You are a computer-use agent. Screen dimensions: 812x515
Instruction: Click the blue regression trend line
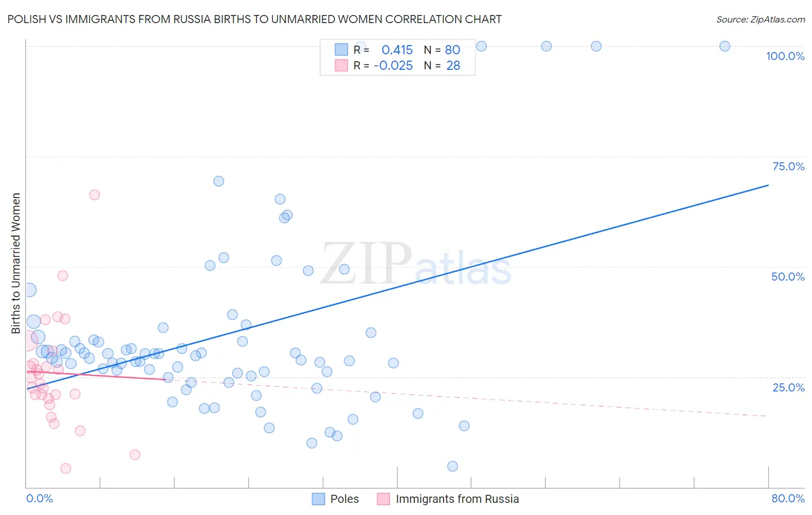pyautogui.click(x=397, y=287)
